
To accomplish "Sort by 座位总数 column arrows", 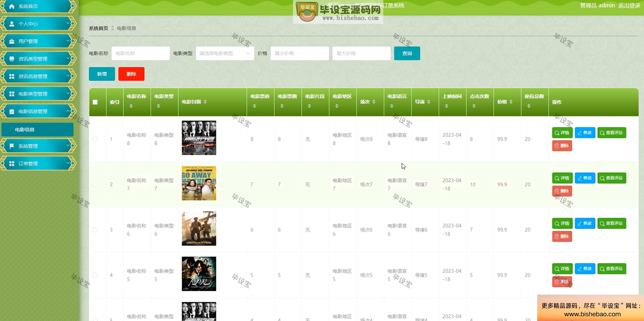I will [x=529, y=106].
